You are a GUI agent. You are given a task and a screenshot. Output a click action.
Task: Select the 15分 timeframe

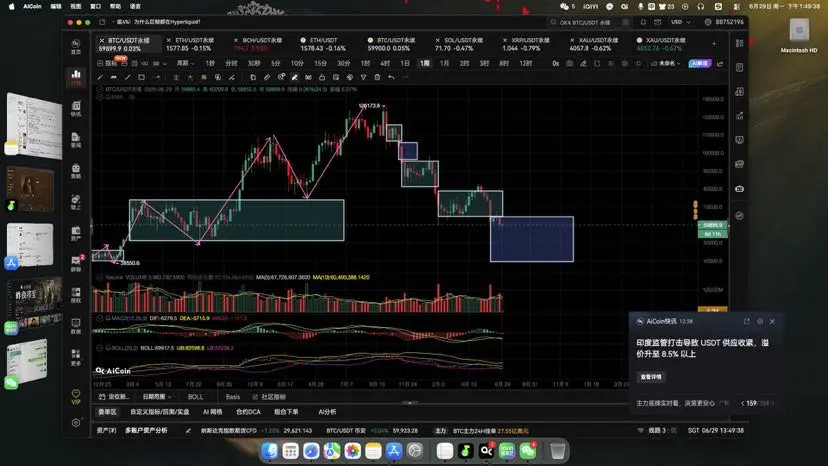(320, 63)
